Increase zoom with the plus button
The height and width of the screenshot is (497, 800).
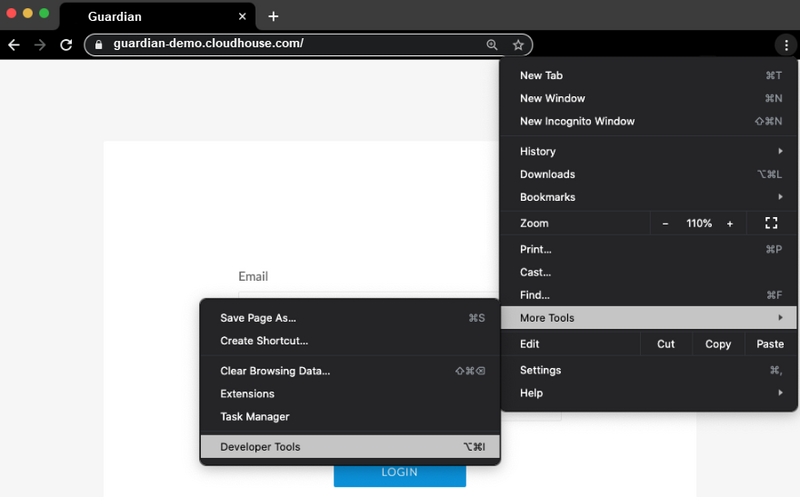(730, 223)
